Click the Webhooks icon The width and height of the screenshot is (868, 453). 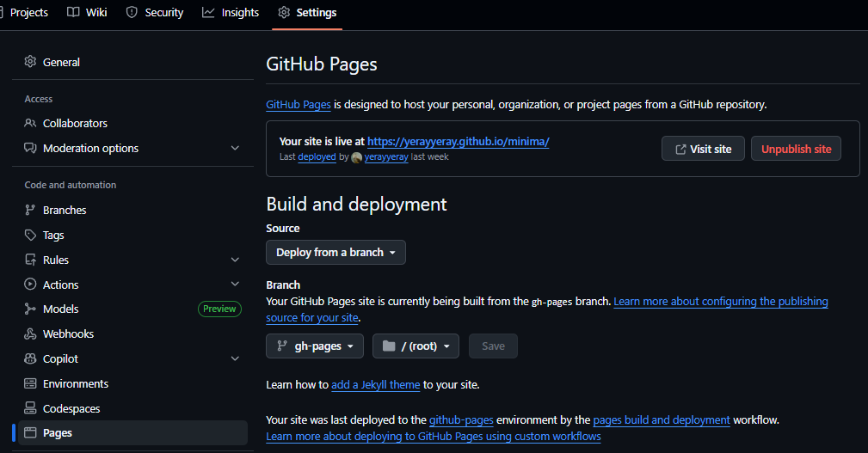point(30,334)
